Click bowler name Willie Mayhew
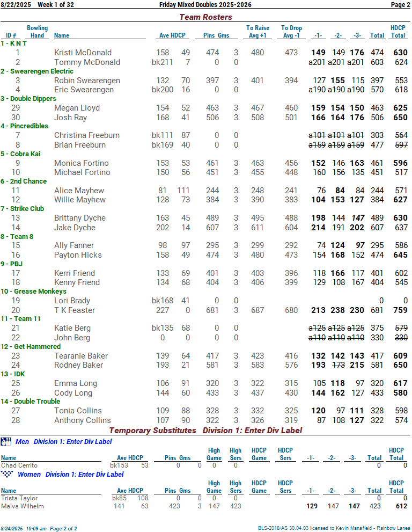412x532 pixels. click(x=80, y=200)
